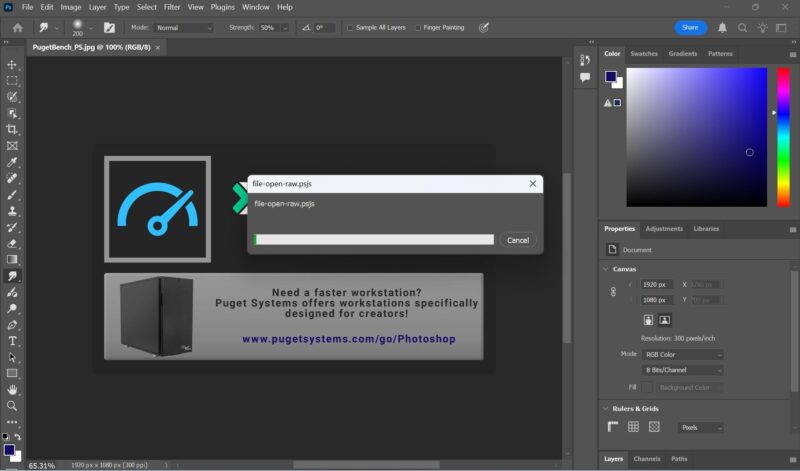
Task: Close the file-open-raw.psjs dialog
Action: coord(533,183)
